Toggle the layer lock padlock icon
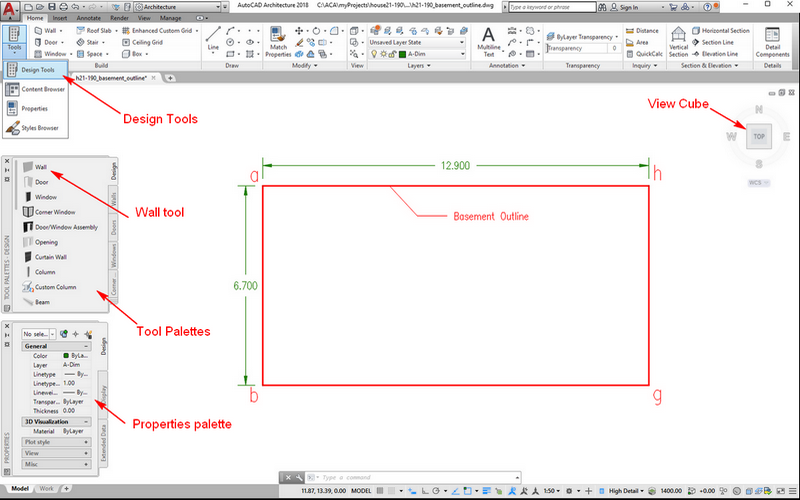This screenshot has width=800, height=500. 392,54
